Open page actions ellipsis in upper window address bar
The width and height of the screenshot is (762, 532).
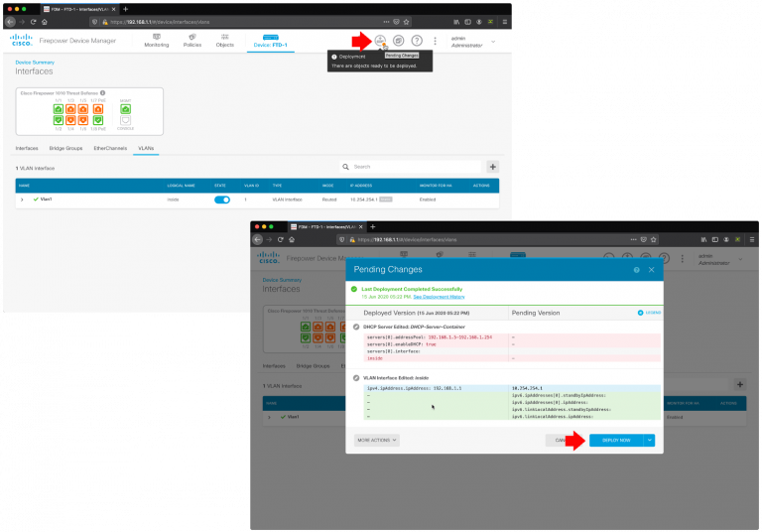pyautogui.click(x=386, y=22)
